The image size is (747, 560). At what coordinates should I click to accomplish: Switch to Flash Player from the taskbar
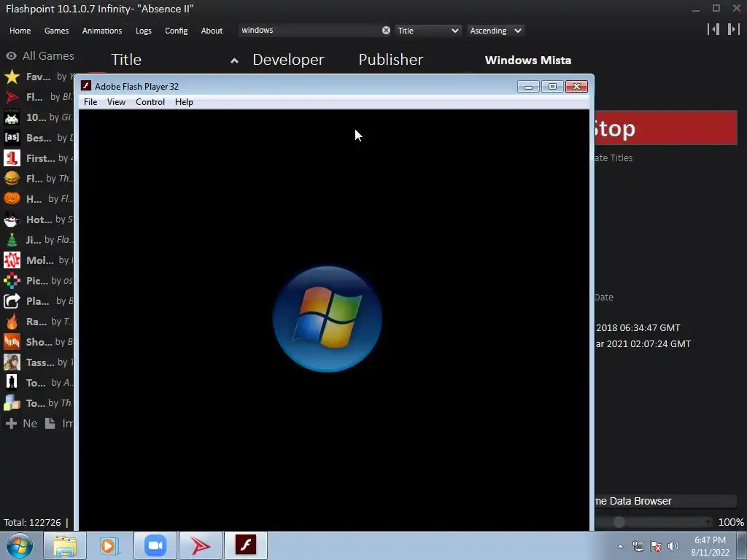coord(246,545)
